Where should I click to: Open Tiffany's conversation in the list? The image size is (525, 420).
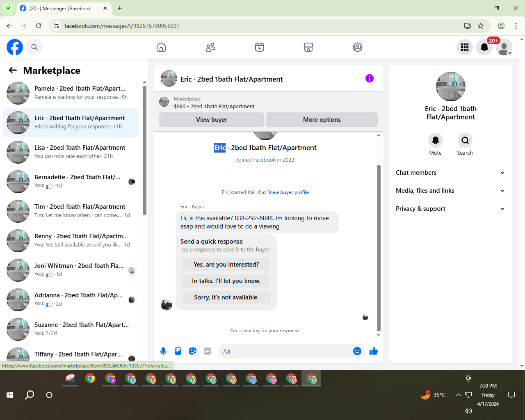[x=71, y=354]
